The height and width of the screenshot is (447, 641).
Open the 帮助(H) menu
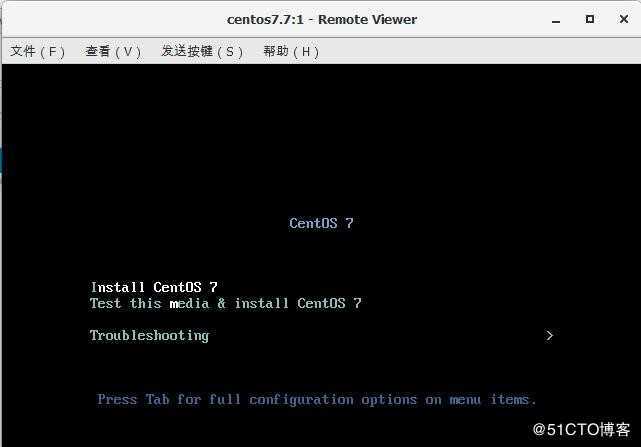(291, 52)
